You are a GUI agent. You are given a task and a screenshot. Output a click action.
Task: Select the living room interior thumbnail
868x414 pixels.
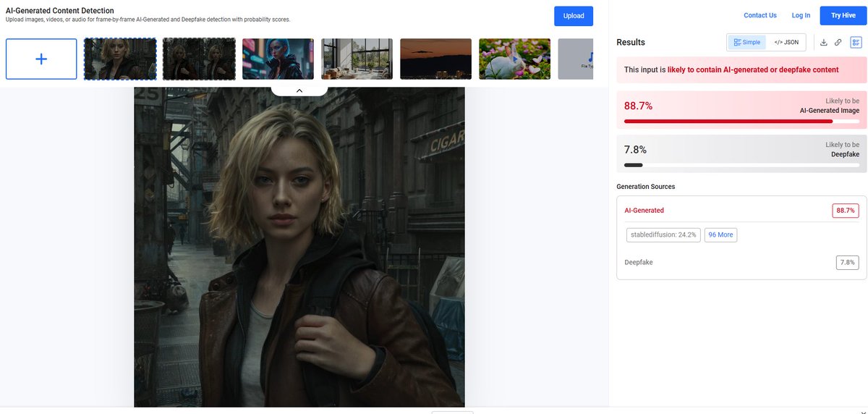click(x=357, y=59)
